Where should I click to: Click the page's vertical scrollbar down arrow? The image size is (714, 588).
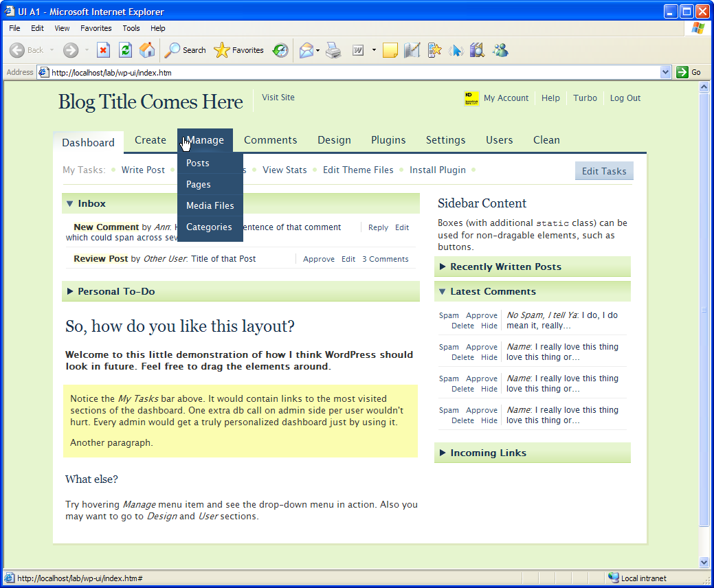click(x=704, y=562)
